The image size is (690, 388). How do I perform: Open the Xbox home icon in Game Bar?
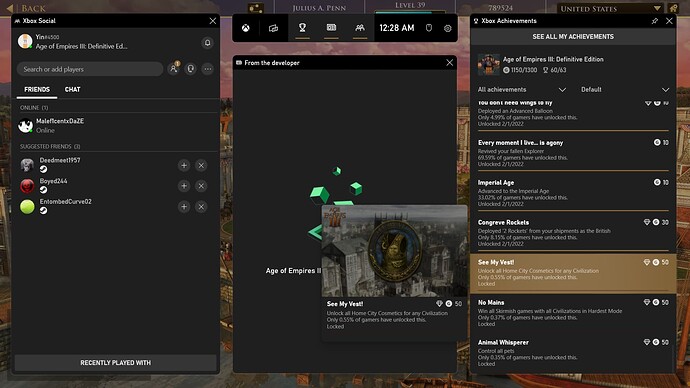(x=246, y=28)
